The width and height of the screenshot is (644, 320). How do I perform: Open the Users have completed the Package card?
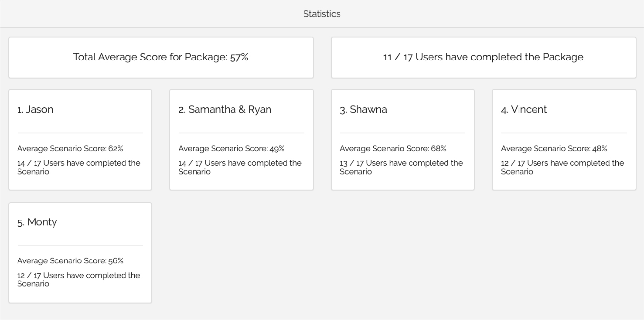coord(483,57)
